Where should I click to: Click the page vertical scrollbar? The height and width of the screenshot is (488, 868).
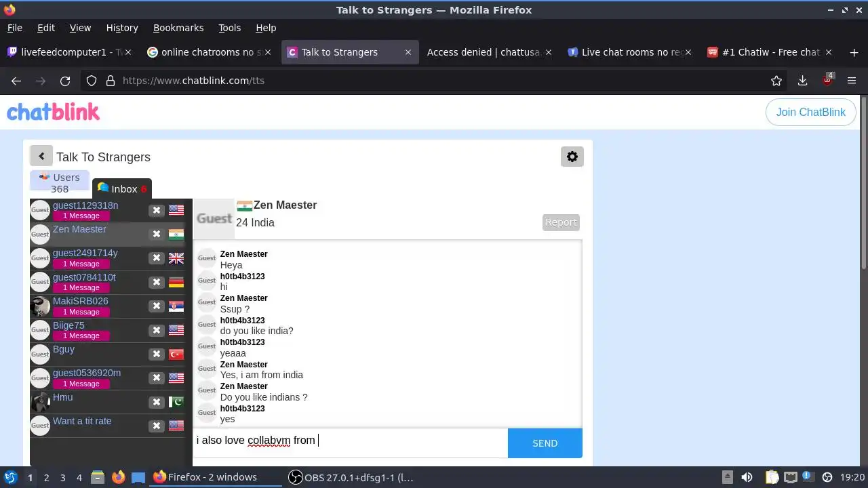[863, 183]
